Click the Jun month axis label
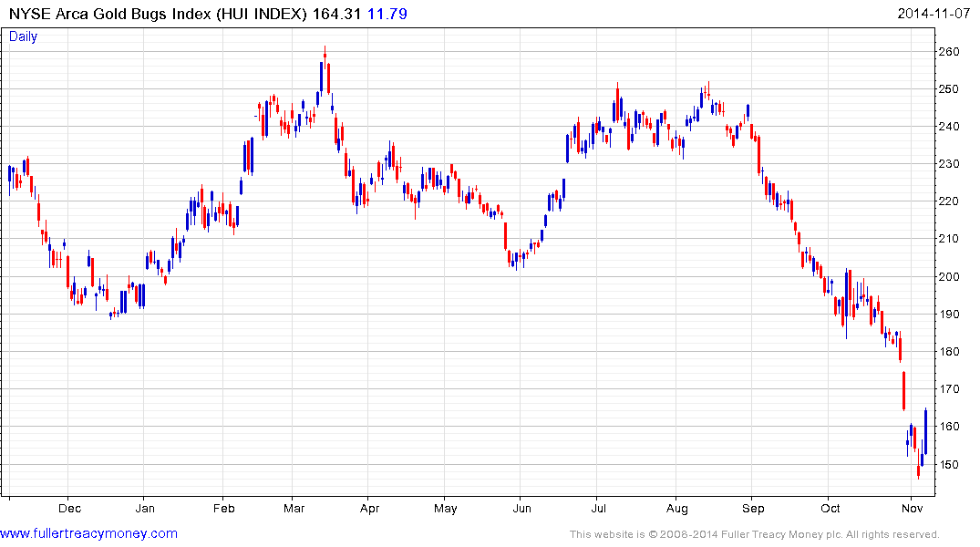 [x=521, y=508]
